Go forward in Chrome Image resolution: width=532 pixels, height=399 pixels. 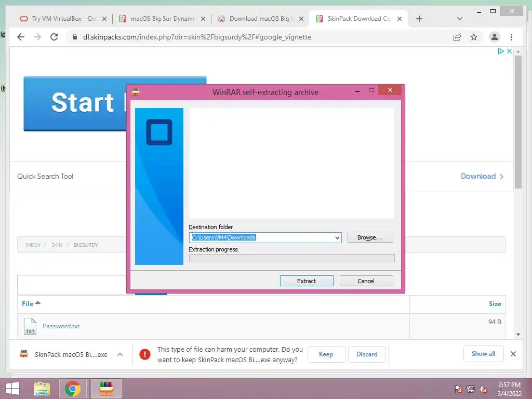point(37,37)
